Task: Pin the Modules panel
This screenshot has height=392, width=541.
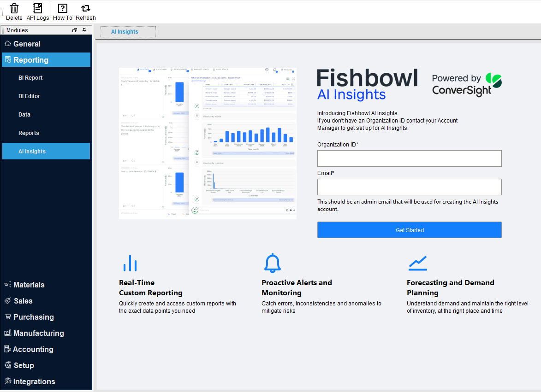Action: pyautogui.click(x=84, y=29)
